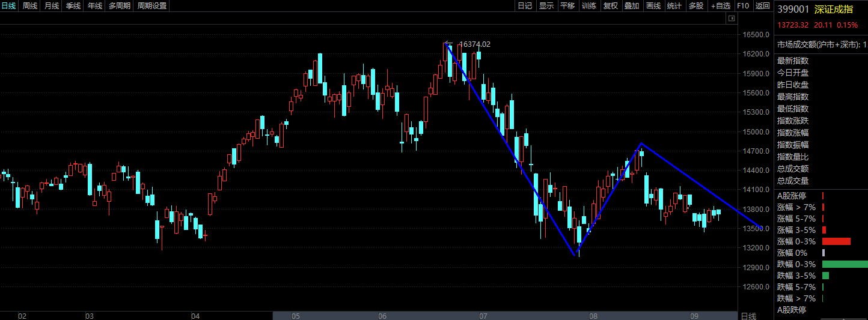The height and width of the screenshot is (320, 868).
Task: Open the 画线 line drawing tool
Action: tap(653, 5)
